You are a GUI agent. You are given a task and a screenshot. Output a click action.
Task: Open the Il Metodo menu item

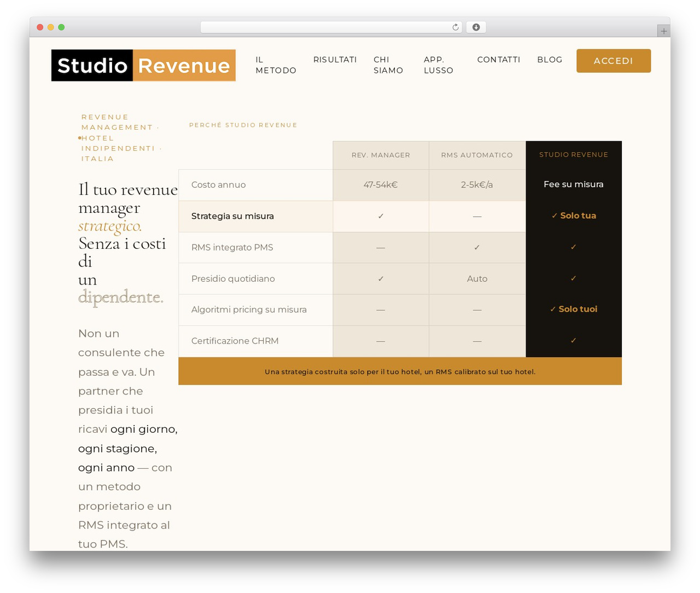click(x=276, y=65)
